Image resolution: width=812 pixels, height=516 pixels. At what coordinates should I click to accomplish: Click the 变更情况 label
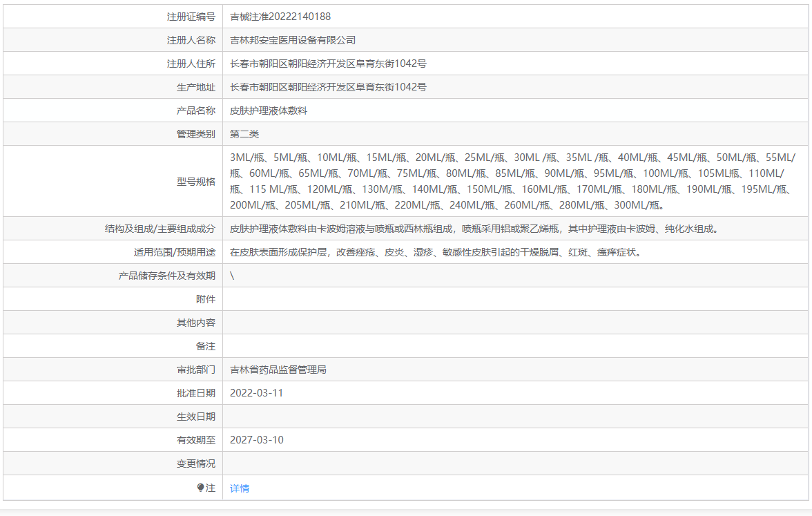tap(196, 464)
